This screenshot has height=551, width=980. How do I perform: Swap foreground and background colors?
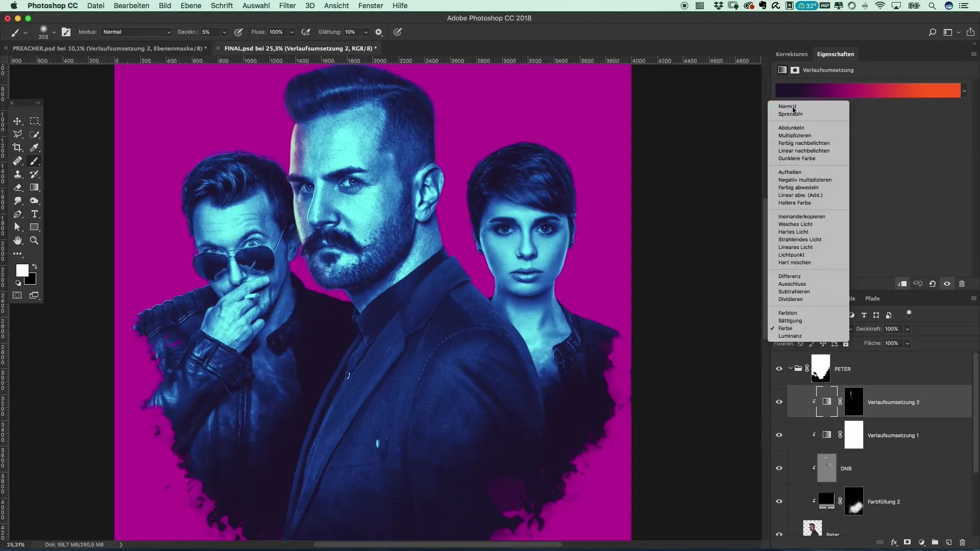(x=35, y=266)
